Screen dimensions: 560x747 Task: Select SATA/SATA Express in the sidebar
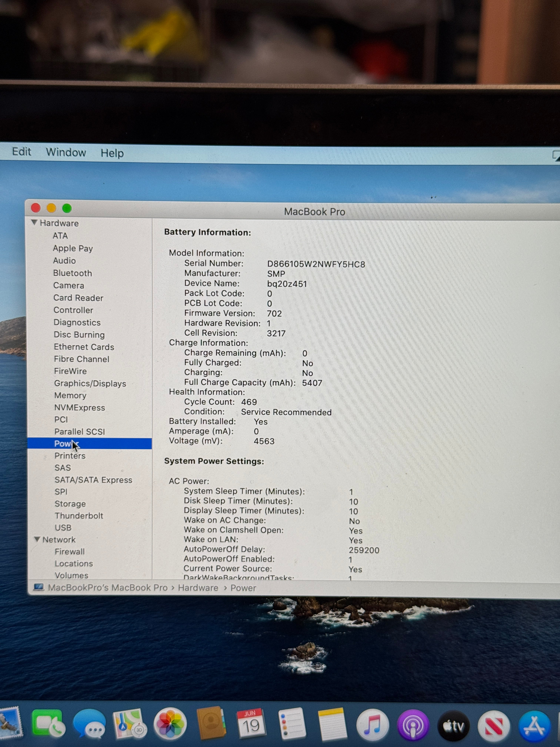tap(94, 480)
